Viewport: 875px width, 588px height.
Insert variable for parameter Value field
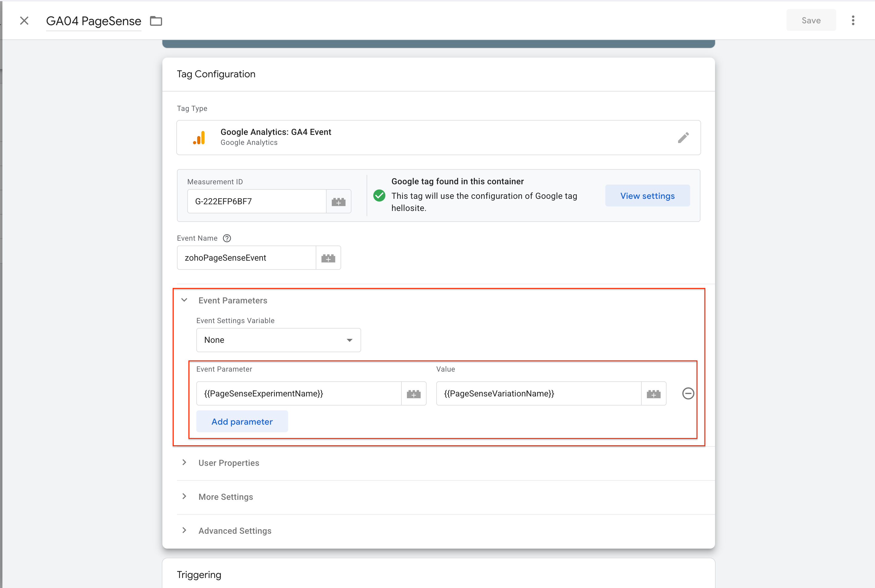[x=654, y=394]
